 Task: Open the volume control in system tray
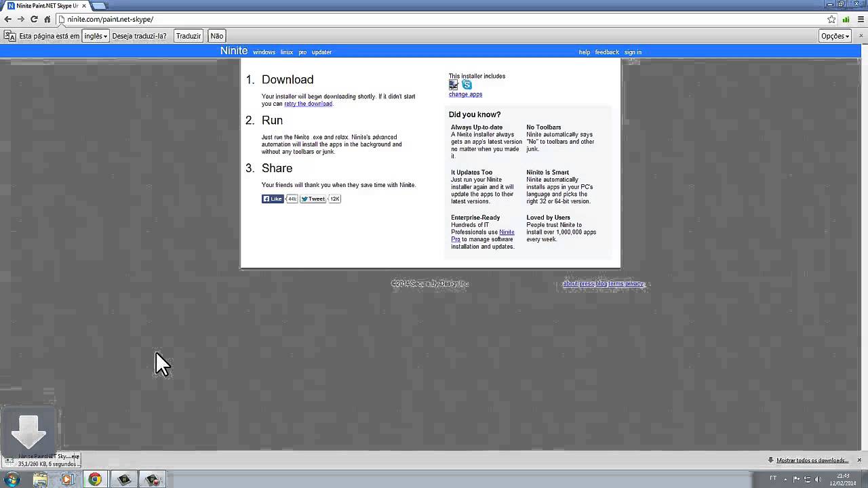pyautogui.click(x=819, y=479)
